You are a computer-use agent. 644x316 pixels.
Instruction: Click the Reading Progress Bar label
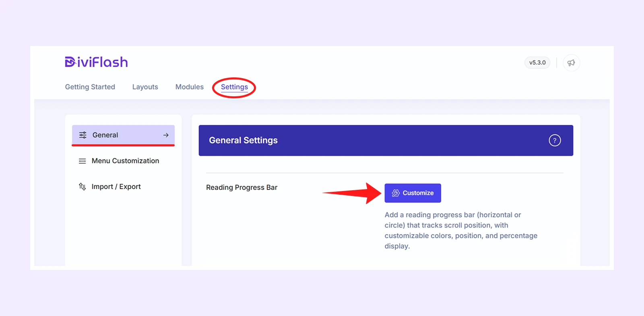242,187
